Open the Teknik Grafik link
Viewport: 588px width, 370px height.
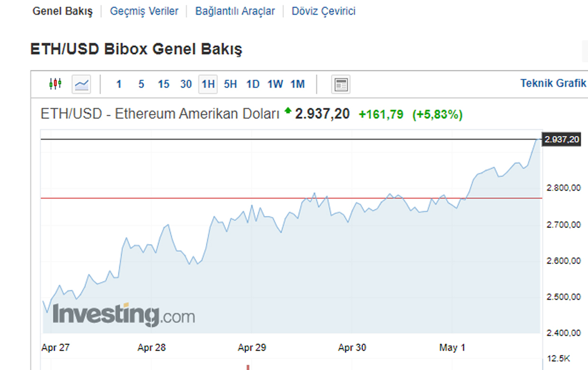tap(553, 83)
